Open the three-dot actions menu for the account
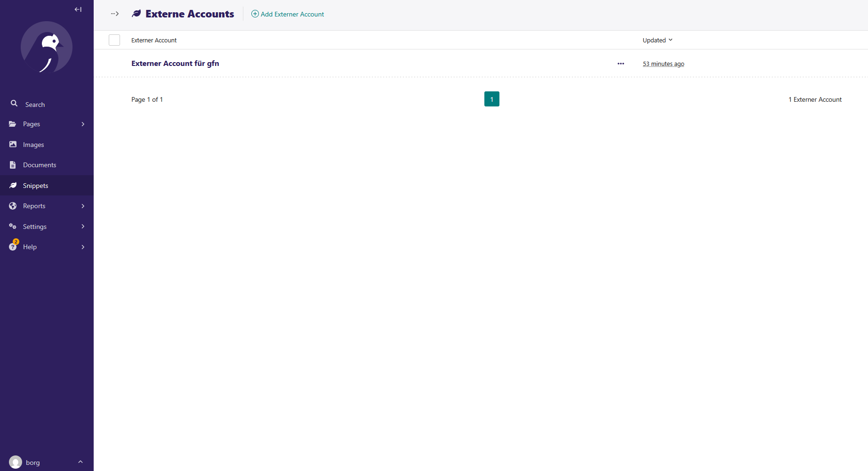 point(620,64)
